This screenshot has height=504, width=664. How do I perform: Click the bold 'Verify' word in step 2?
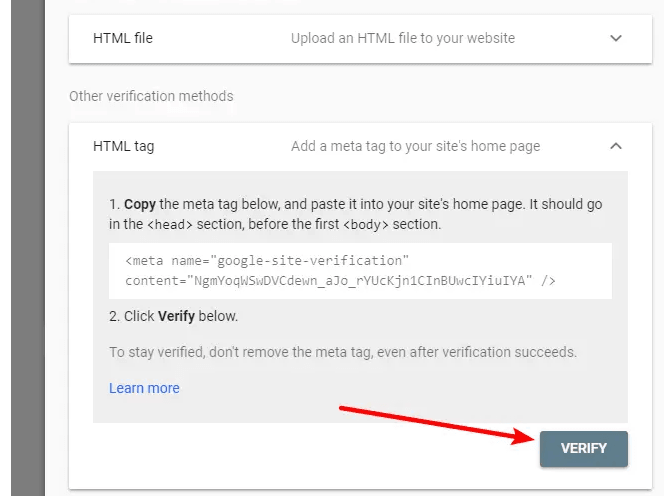pos(176,316)
